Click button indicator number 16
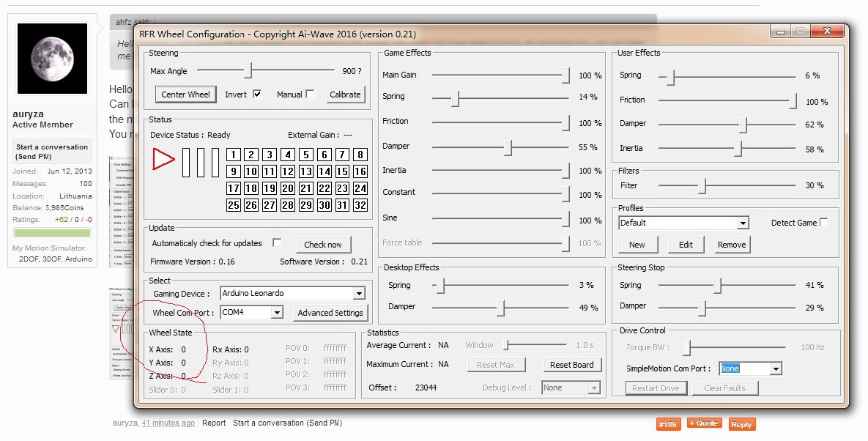Image resolution: width=868 pixels, height=441 pixels. pyautogui.click(x=360, y=171)
